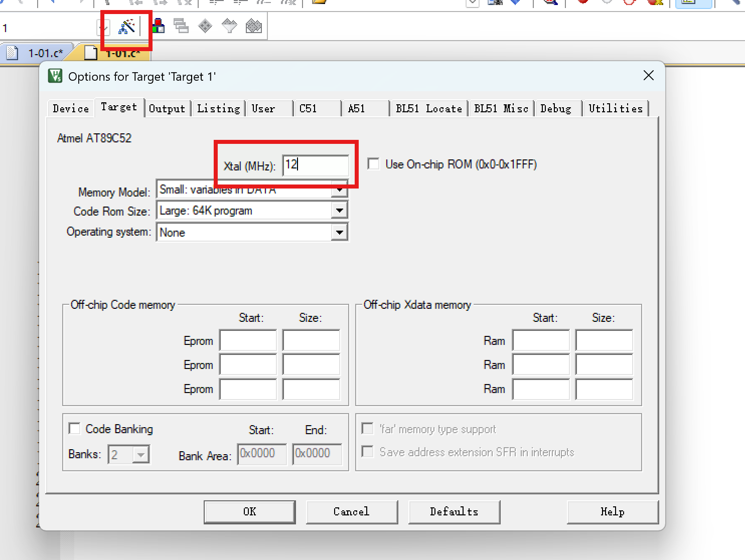Select the Target tab
This screenshot has height=560, width=745.
(119, 107)
